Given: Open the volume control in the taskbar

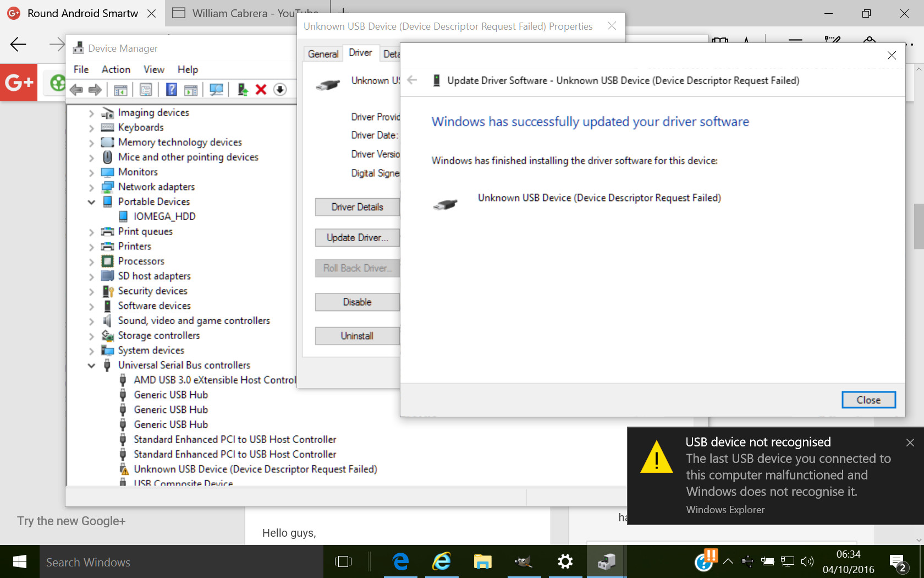Looking at the screenshot, I should [807, 562].
